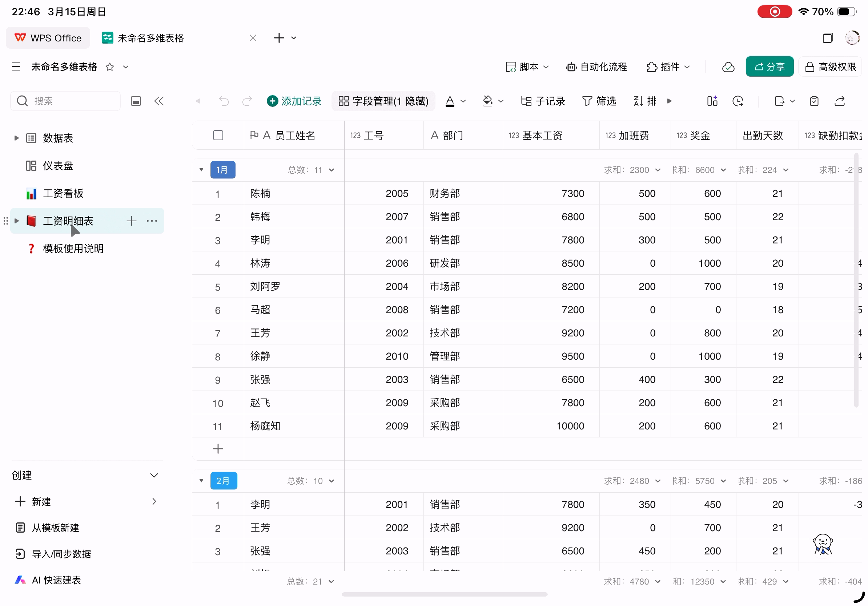Open the history clock icon
The width and height of the screenshot is (868, 606).
coord(738,101)
